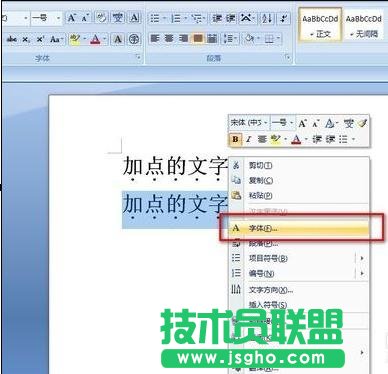Image resolution: width=388 pixels, height=374 pixels.
Task: Click the Clear Formatting eraser icon
Action: click(101, 18)
